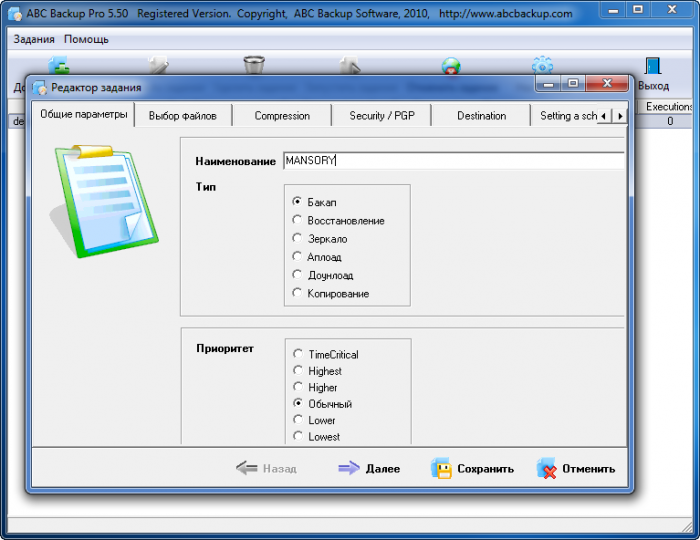The image size is (700, 540).
Task: Set priority to TimeCritical
Action: coord(297,354)
